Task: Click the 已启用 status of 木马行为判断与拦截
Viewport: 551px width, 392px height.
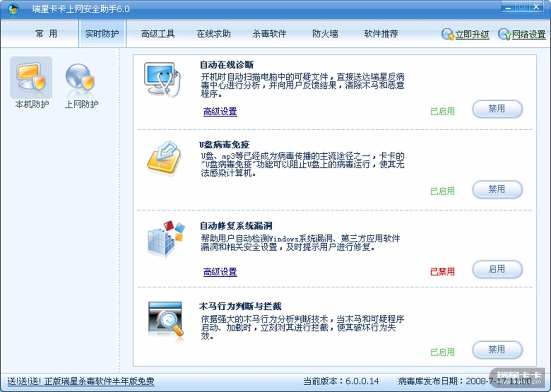Action: point(443,352)
